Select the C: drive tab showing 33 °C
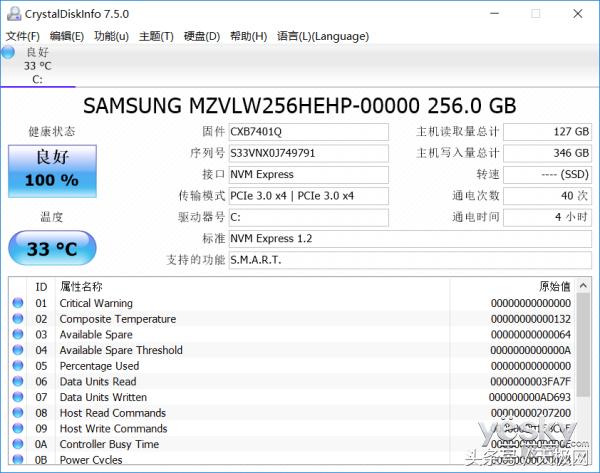 pos(38,65)
